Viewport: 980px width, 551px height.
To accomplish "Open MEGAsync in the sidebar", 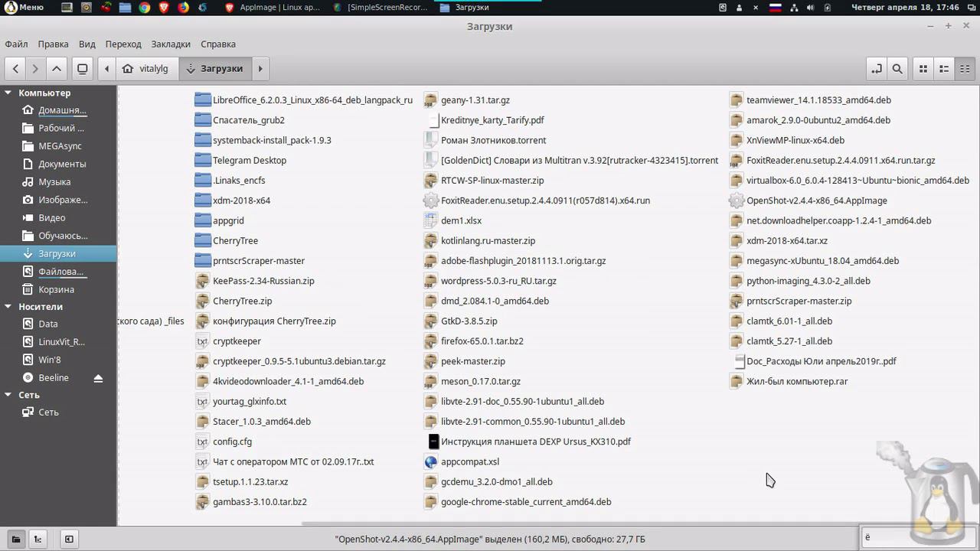I will (x=58, y=146).
